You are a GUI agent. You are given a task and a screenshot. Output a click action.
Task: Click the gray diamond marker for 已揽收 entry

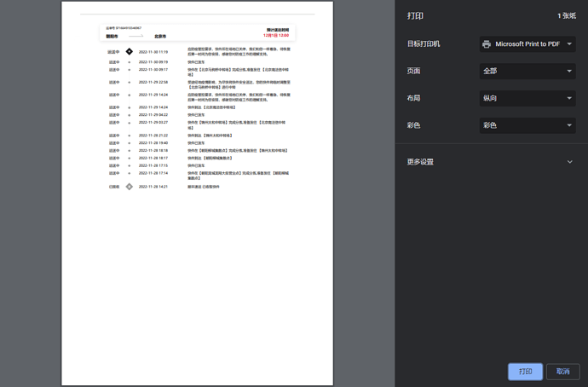130,187
